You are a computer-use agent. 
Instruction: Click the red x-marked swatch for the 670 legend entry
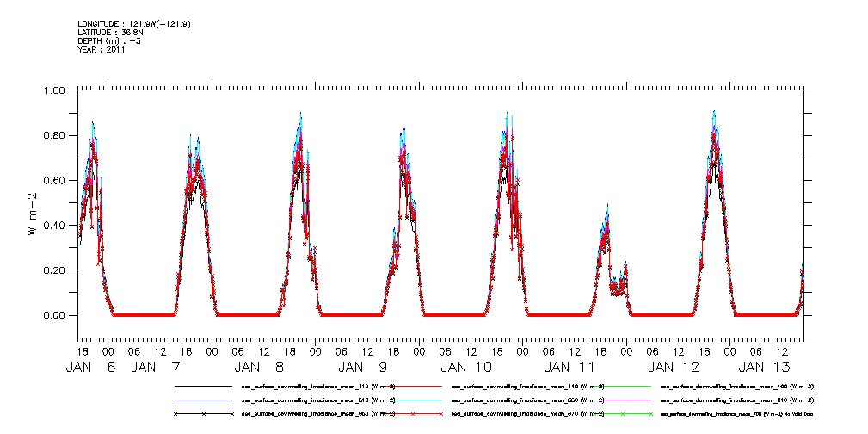point(412,414)
